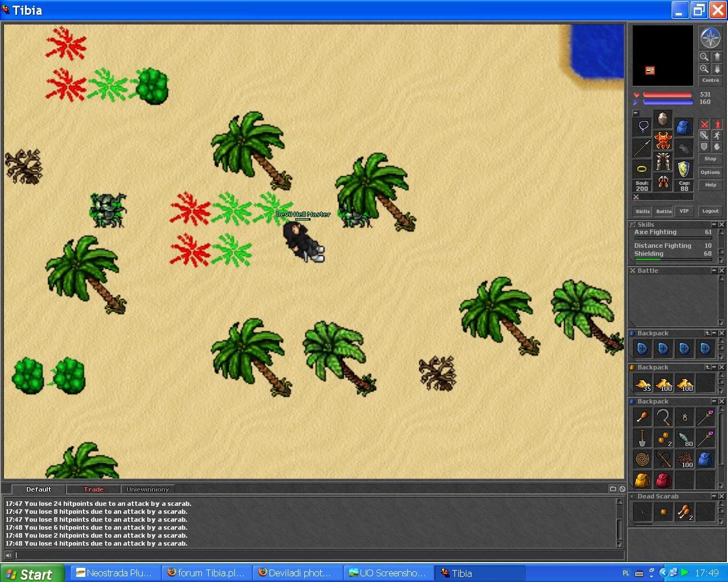Viewport: 728px width, 582px height.
Task: Select the equipped shield slot
Action: 684,169
